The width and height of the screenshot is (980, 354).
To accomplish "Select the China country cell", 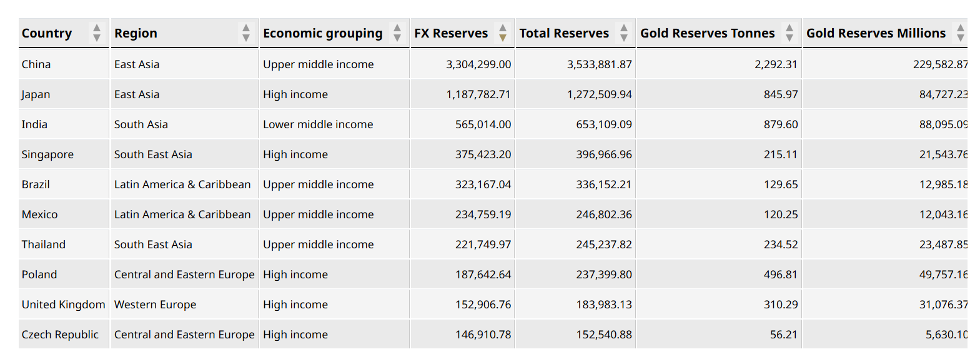I will pos(36,64).
